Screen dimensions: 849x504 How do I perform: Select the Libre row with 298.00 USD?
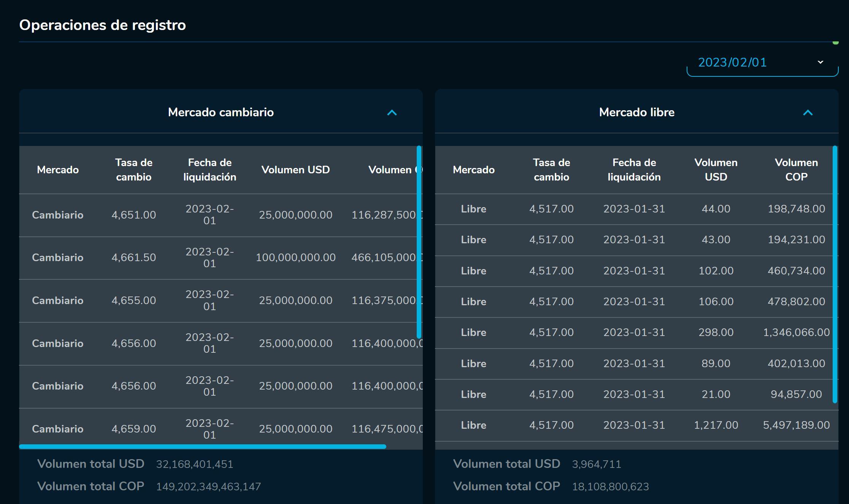pyautogui.click(x=716, y=332)
